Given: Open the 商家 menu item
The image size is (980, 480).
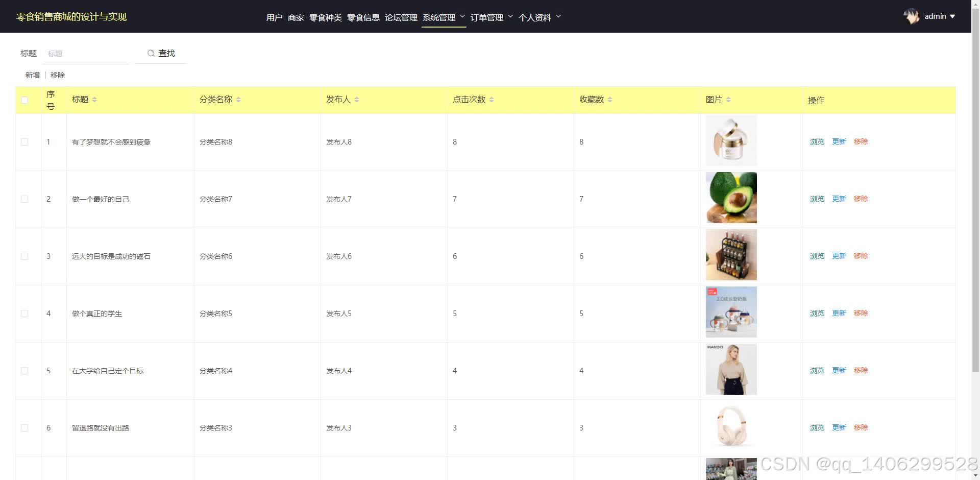Looking at the screenshot, I should 296,17.
